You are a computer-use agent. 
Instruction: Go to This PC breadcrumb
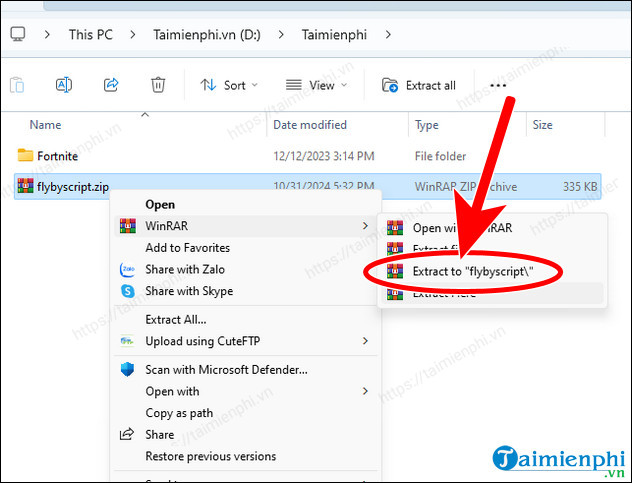click(x=91, y=35)
